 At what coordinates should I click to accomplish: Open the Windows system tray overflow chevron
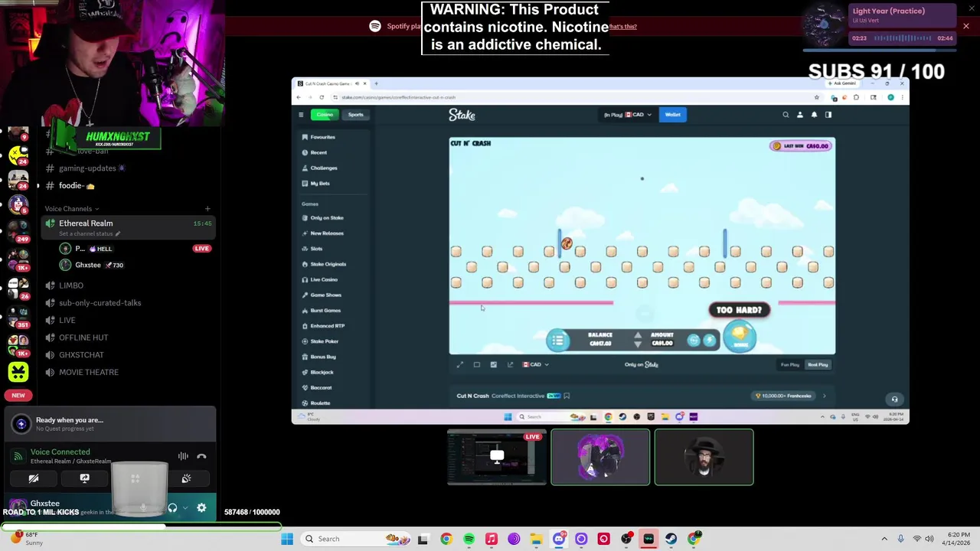[x=884, y=539]
